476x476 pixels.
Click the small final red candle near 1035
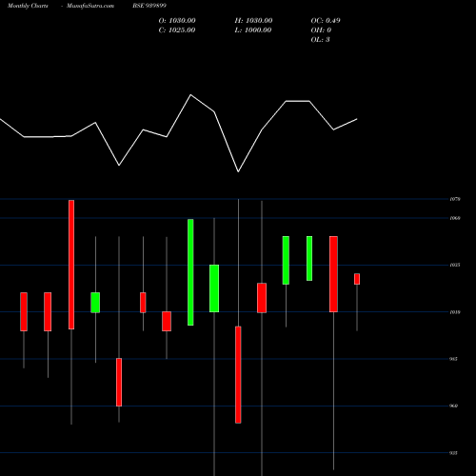coord(357,279)
